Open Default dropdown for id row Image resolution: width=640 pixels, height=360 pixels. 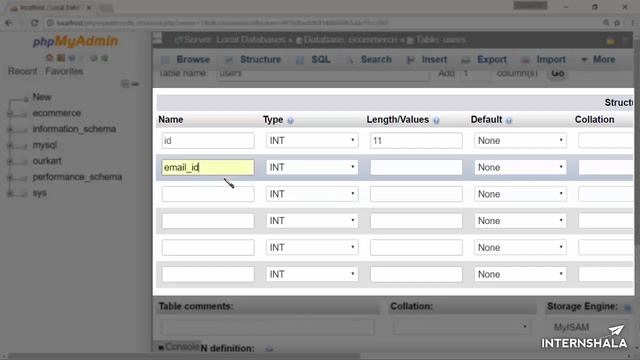point(520,140)
